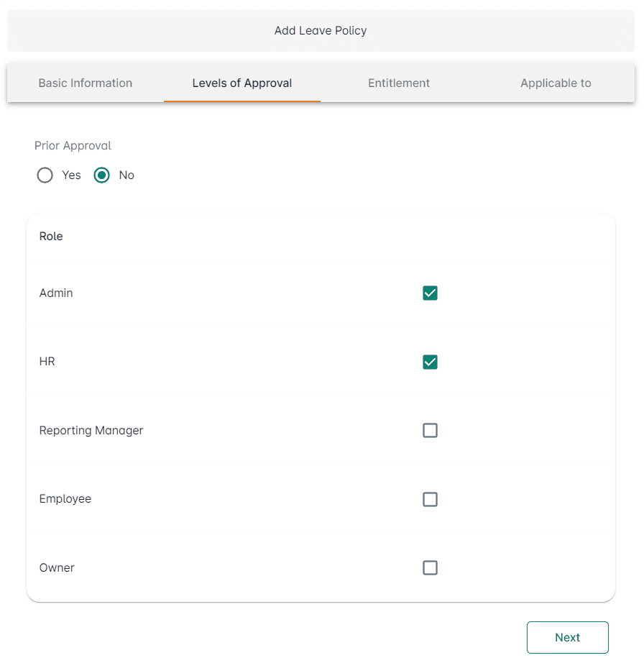Click the Prior Approval label
The height and width of the screenshot is (658, 644).
[x=73, y=145]
